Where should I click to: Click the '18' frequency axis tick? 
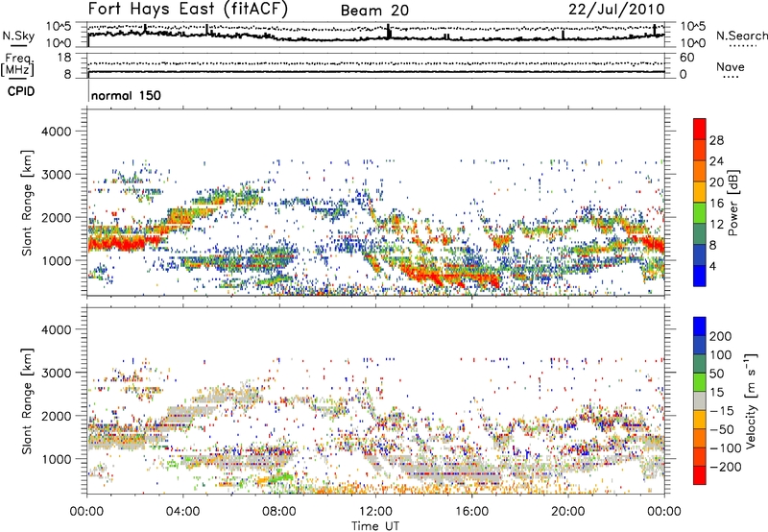(64, 58)
